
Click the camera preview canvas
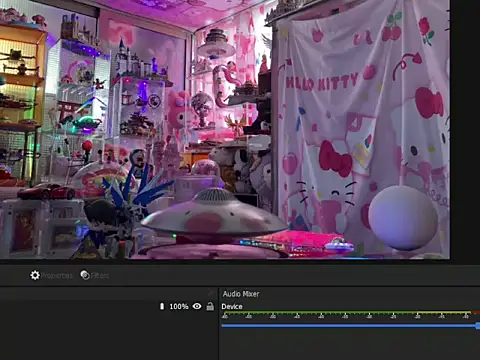(225, 129)
